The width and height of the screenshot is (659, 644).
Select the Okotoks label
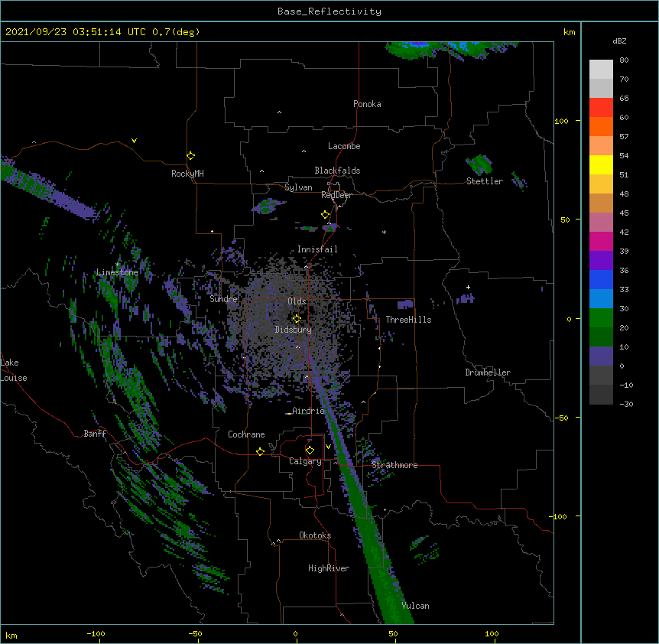click(315, 535)
